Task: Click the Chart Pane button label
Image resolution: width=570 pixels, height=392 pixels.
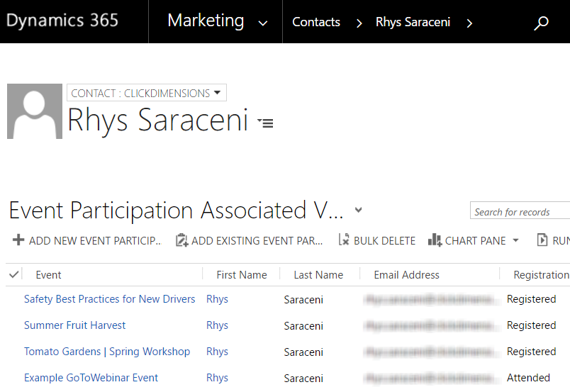Action: (x=475, y=241)
